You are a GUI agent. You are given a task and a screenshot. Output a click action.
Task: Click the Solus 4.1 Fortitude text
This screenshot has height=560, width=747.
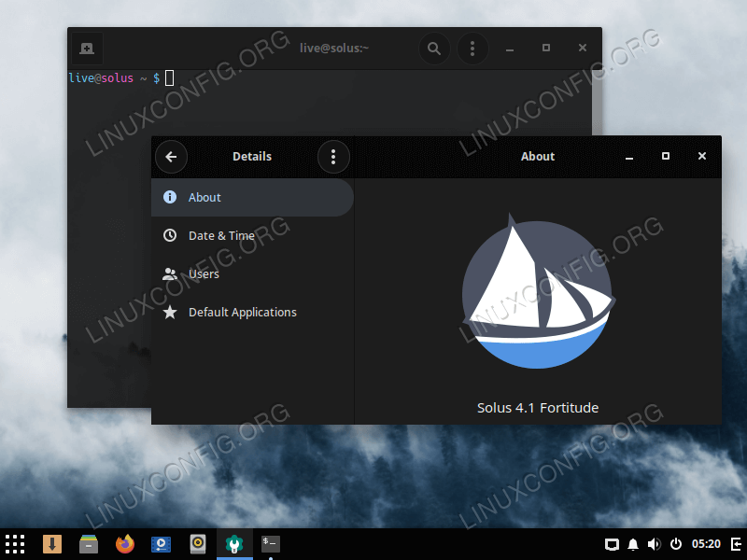538,408
